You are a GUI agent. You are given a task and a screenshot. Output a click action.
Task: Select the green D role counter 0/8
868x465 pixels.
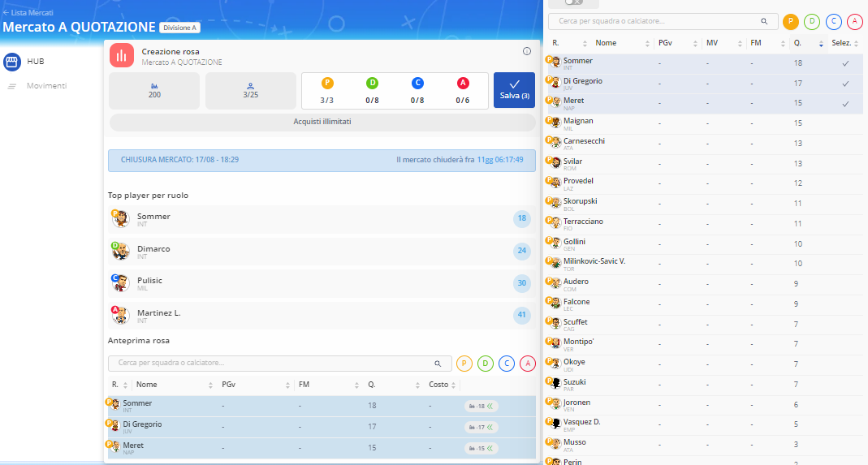(x=372, y=91)
